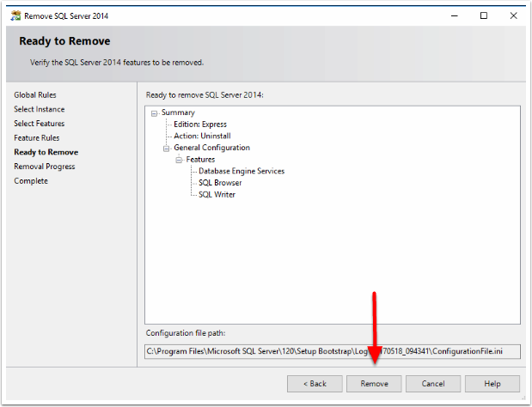
Task: Click the 'Configuration file path:' label
Action: coord(186,333)
